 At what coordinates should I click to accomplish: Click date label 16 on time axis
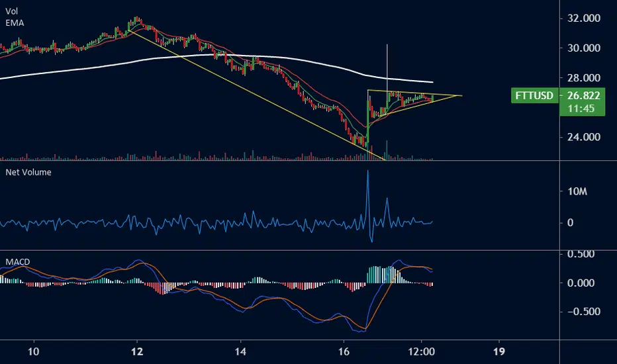click(344, 351)
